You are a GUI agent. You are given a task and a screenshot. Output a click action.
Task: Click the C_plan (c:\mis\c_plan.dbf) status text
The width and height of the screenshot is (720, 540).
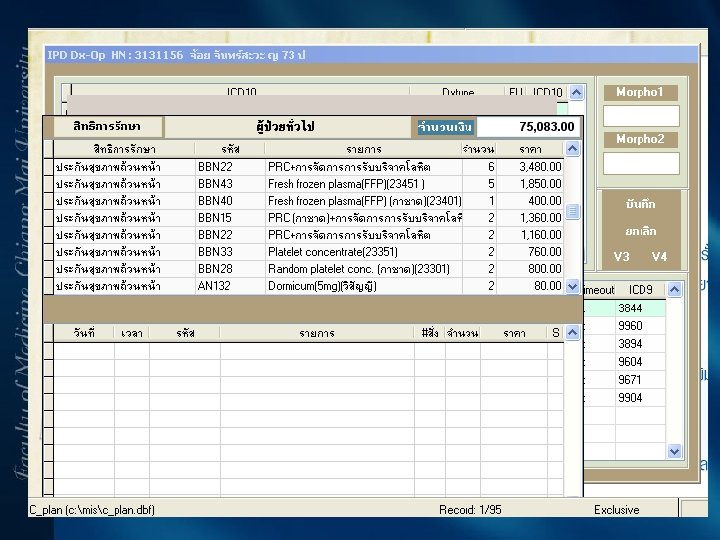click(92, 510)
